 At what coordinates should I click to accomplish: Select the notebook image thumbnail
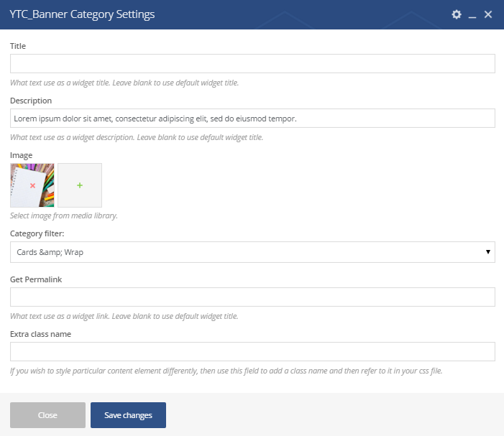[x=32, y=185]
